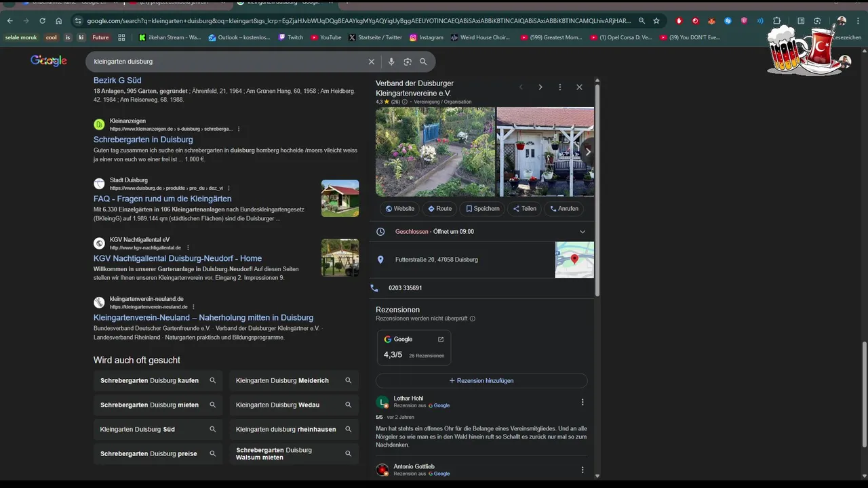Reload the page with the refresh icon
868x488 pixels.
(x=42, y=21)
